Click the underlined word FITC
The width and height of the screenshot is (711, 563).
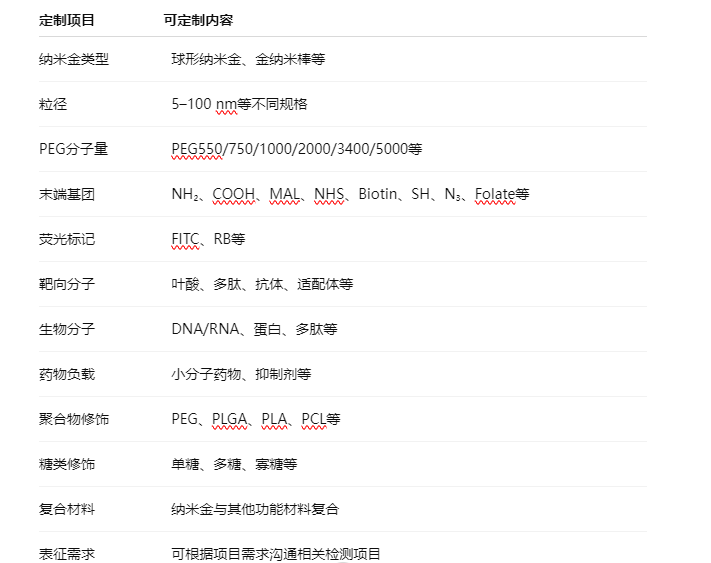pos(185,239)
